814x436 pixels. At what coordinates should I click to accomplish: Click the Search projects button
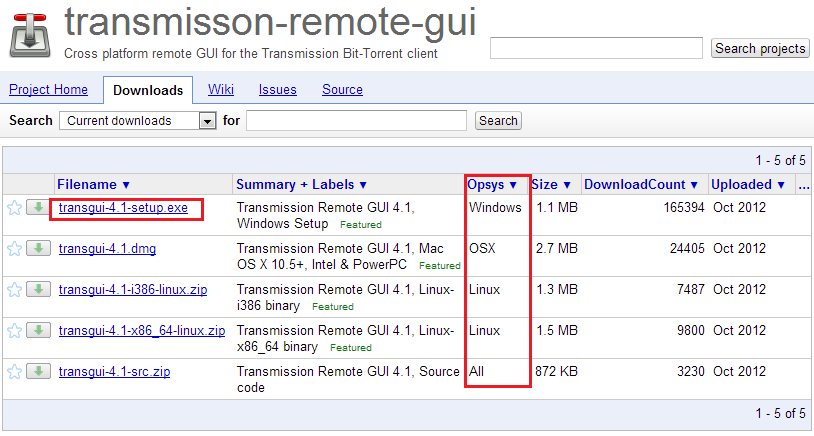[x=759, y=48]
